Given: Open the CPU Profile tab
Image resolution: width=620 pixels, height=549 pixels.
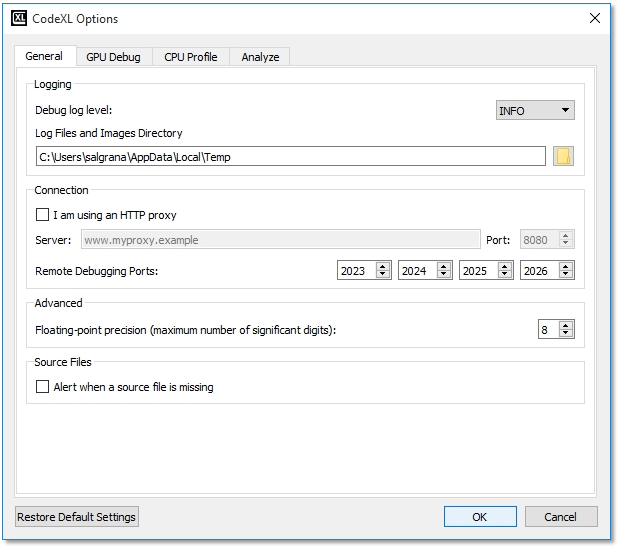Looking at the screenshot, I should (x=190, y=57).
